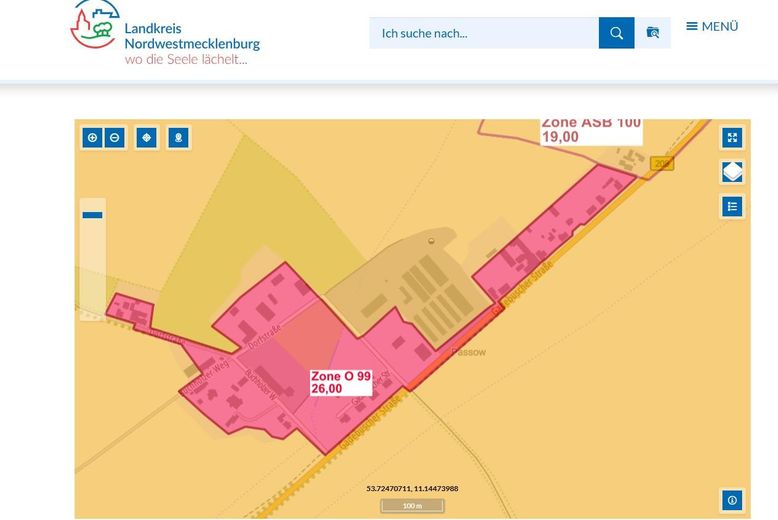
Task: Click the crosshair map extent button
Action: pyautogui.click(x=147, y=138)
